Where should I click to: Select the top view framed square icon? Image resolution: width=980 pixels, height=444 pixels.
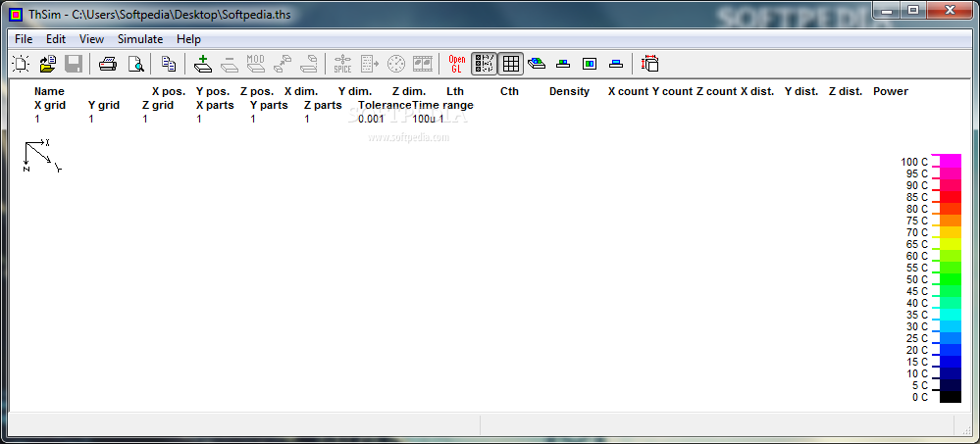click(x=590, y=64)
